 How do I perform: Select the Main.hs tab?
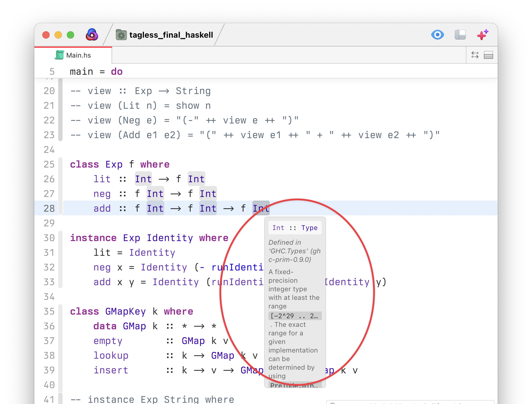[x=73, y=55]
